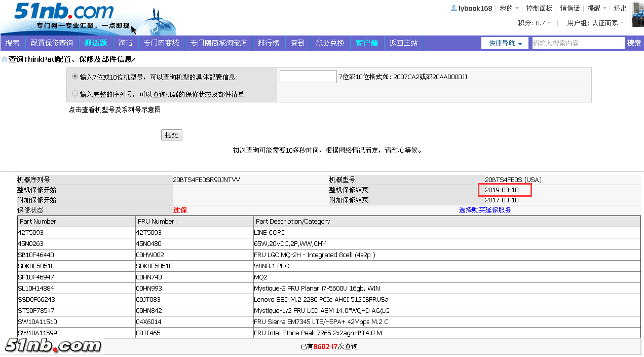Click 退出 to log out
644x357 pixels.
tap(620, 8)
